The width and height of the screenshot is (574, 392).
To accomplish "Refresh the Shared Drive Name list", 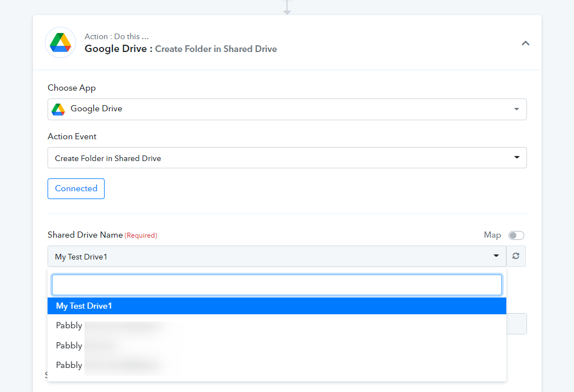I will tap(516, 256).
